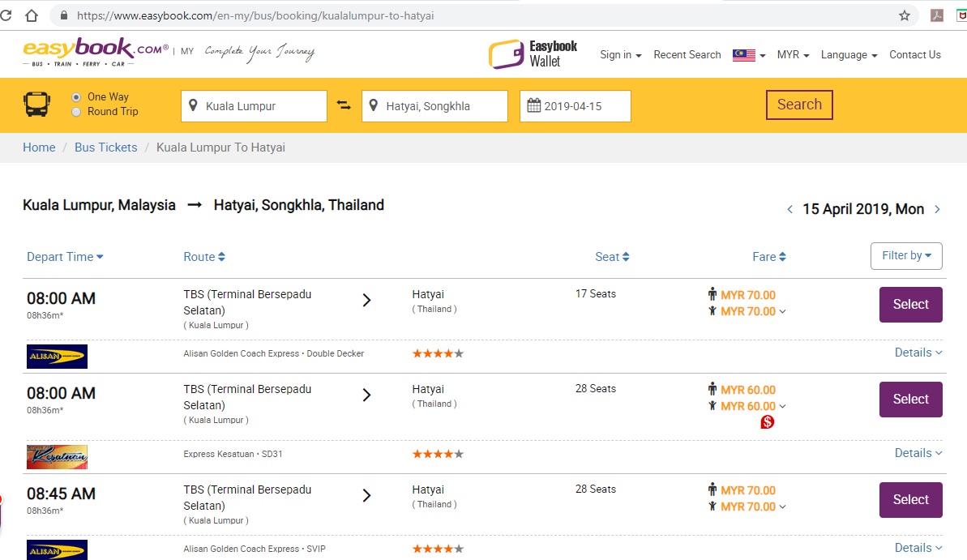Sort results by Seat
Screen dimensions: 967x560
613,257
